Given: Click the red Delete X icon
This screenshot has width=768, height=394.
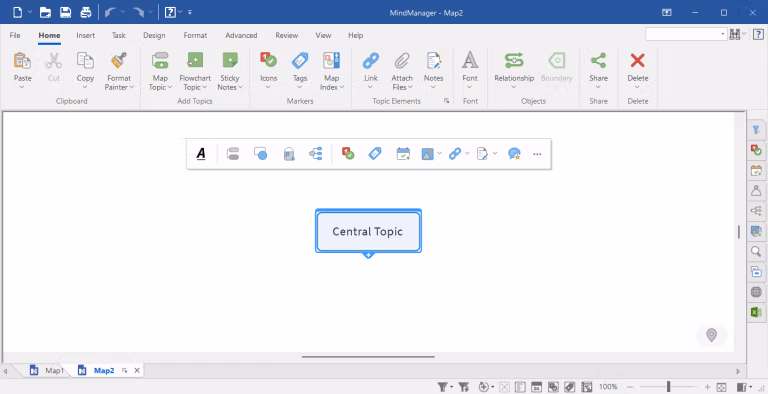Looking at the screenshot, I should click(x=637, y=60).
